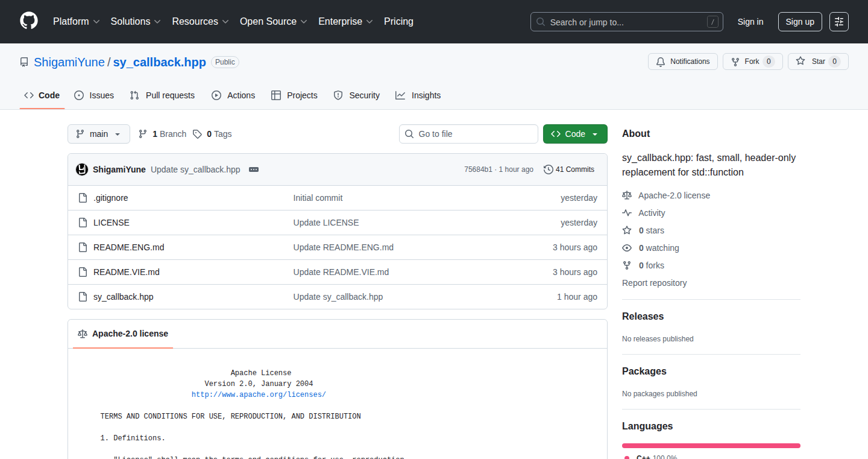Viewport: 868px width, 459px height.
Task: Click ShigamiYune's avatar in the commit row
Action: click(x=82, y=169)
